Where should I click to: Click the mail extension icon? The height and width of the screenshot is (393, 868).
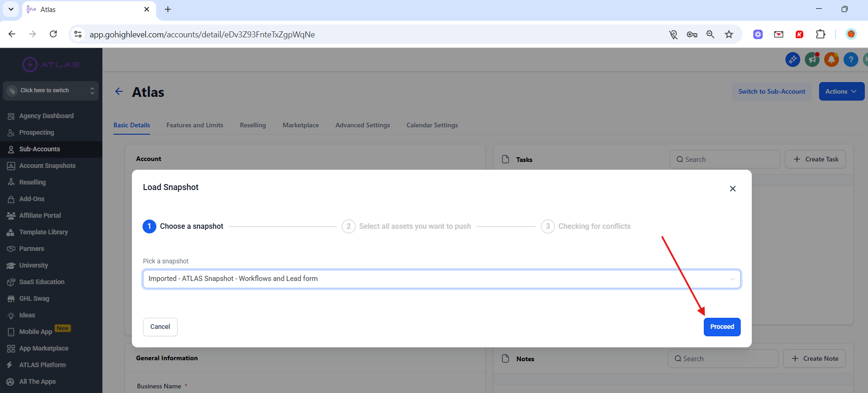point(779,34)
